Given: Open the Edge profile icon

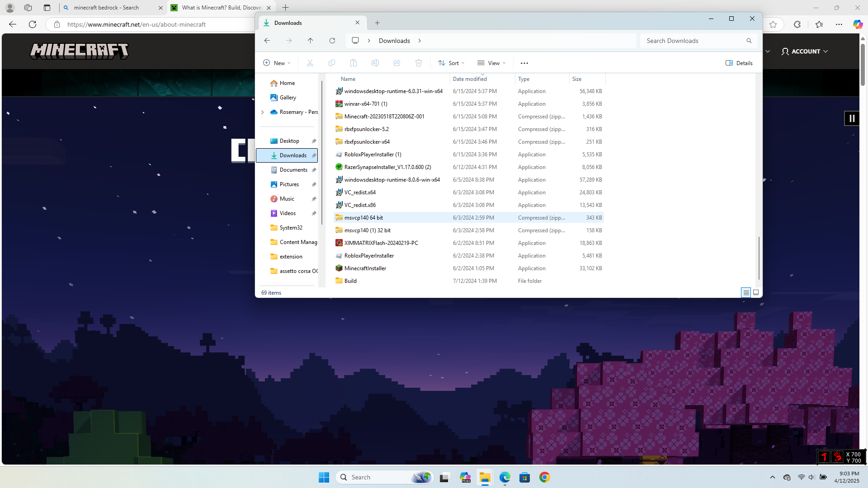Looking at the screenshot, I should click(x=9, y=8).
